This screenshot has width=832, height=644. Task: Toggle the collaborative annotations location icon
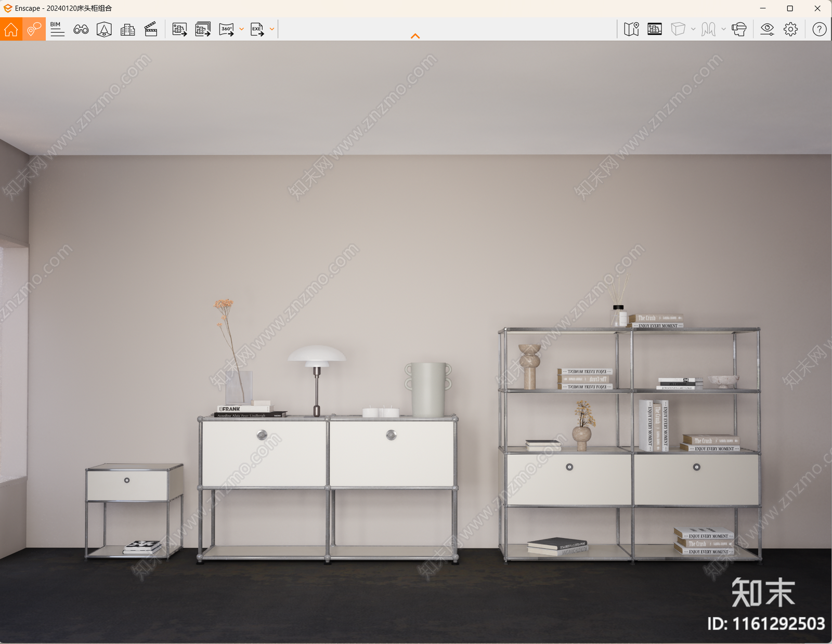point(34,29)
